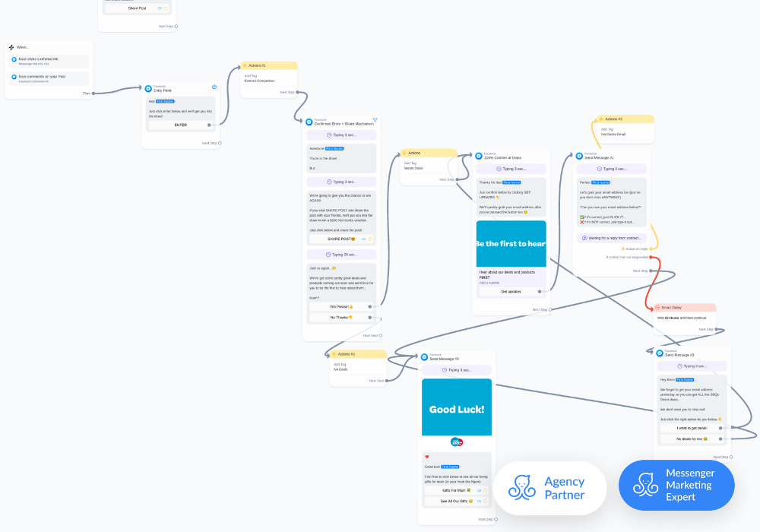Image resolution: width=760 pixels, height=532 pixels.
Task: Click the Messenger icon on Entry Point node
Action: click(149, 88)
